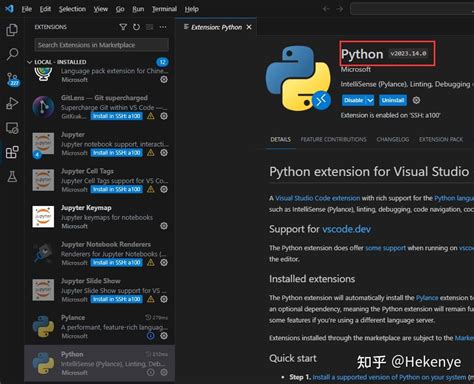Viewport: 474px width, 384px height.
Task: Open manage gear for Jupyter Slide Show
Action: tap(164, 299)
